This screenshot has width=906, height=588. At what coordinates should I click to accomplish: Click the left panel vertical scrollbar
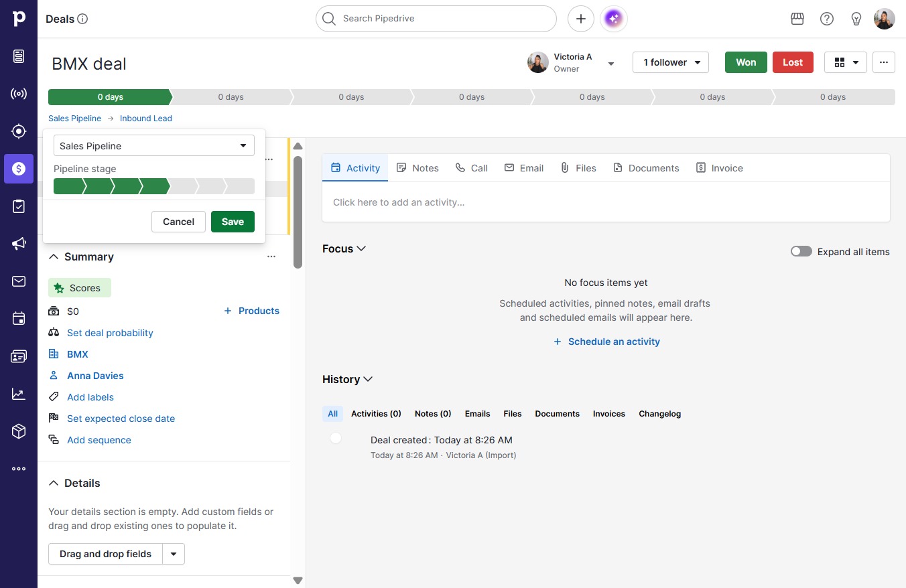[x=298, y=213]
